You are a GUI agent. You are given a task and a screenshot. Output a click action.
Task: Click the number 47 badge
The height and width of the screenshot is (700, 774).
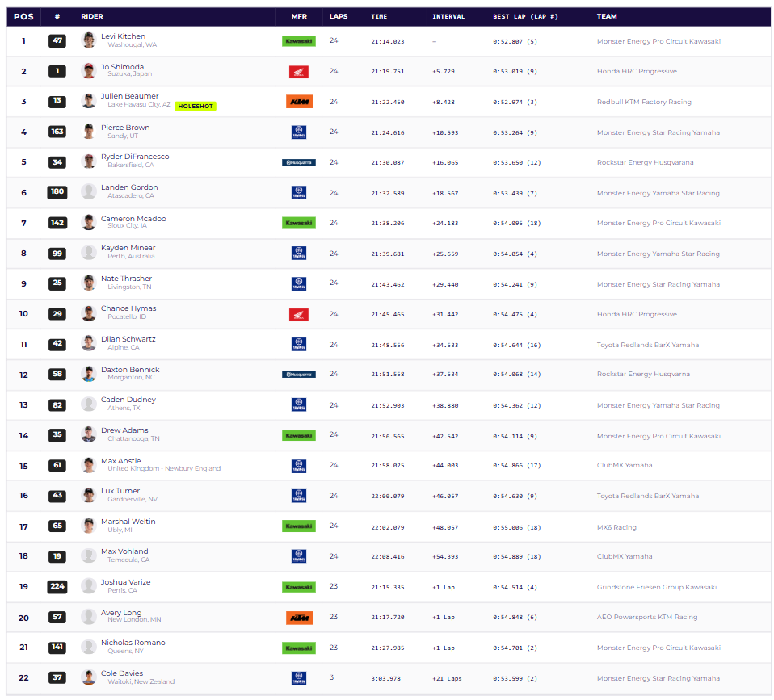pos(57,40)
